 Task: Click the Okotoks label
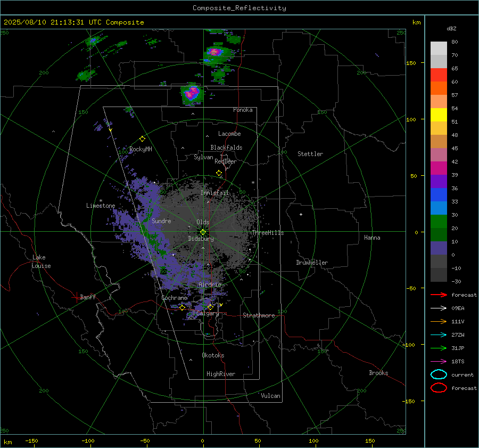[x=213, y=355]
